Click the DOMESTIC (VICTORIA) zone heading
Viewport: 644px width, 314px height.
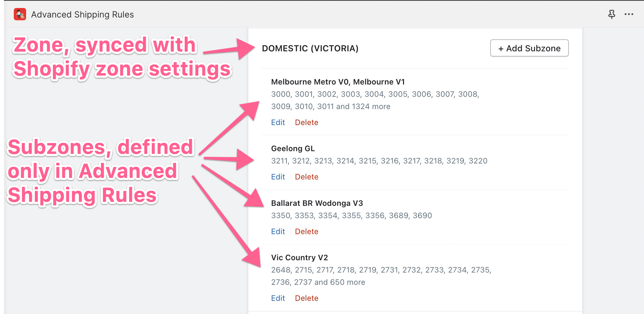310,48
